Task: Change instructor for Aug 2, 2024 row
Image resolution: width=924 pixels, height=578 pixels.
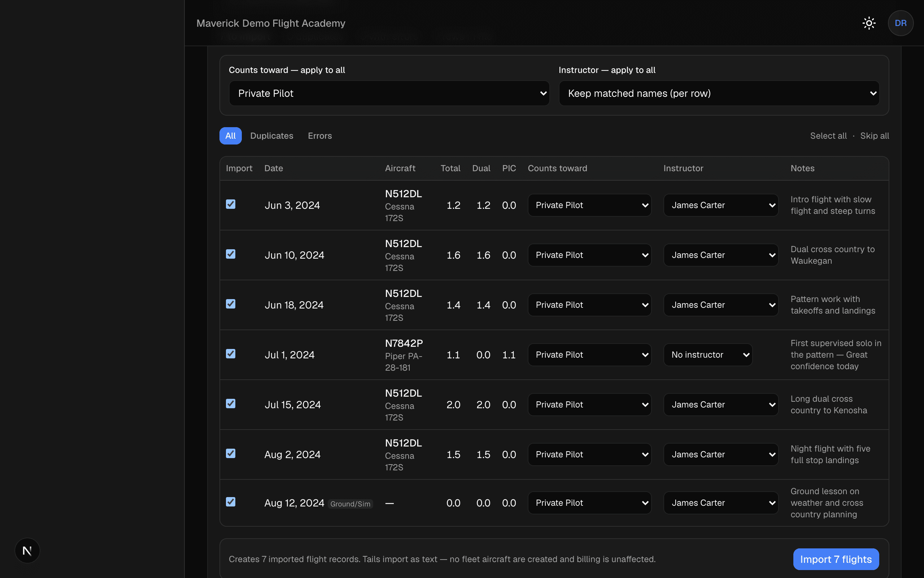Action: [x=721, y=454]
